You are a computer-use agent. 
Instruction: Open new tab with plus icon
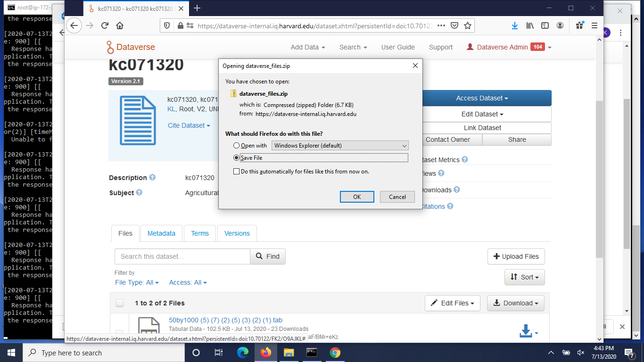click(x=197, y=8)
